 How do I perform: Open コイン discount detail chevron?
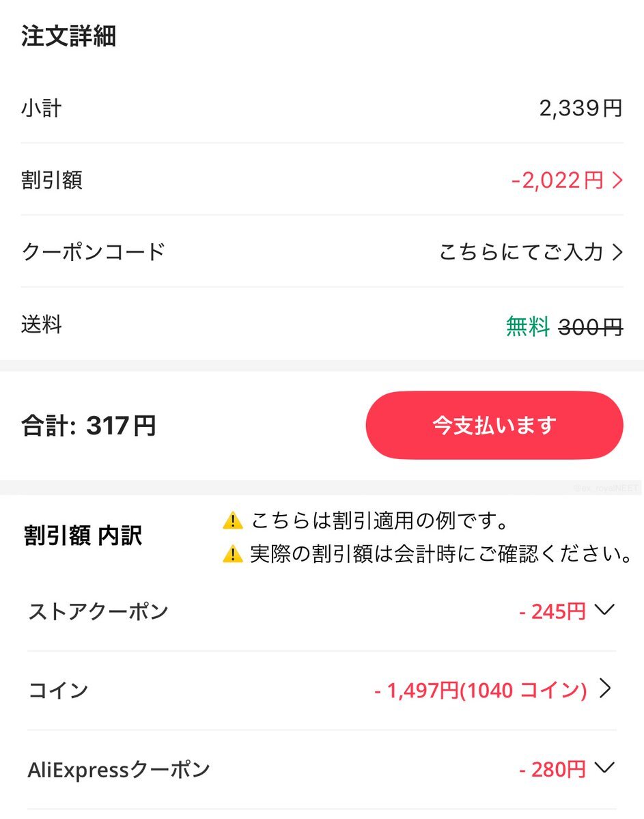[x=605, y=689]
